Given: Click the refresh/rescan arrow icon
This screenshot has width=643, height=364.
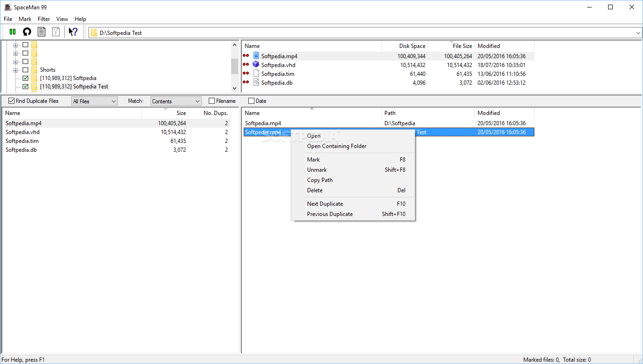Looking at the screenshot, I should click(27, 32).
